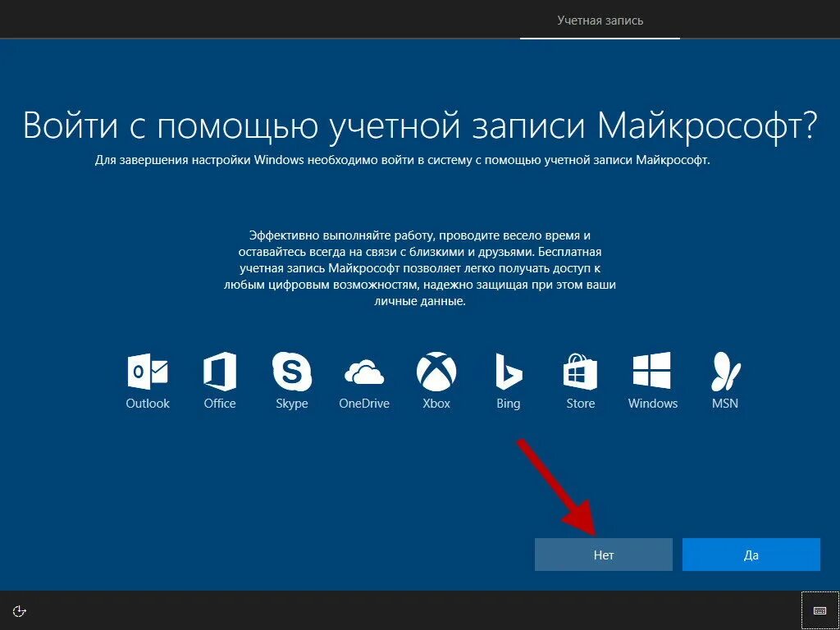Click the heading Войти с помощью учетной записи Майкрософт?
Image resolution: width=840 pixels, height=630 pixels.
point(420,126)
